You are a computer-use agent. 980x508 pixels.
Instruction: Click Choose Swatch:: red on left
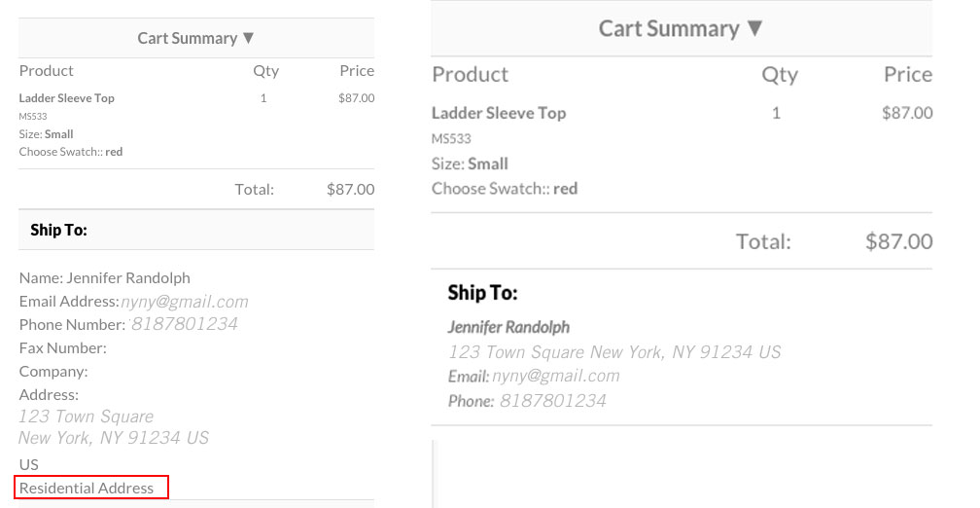pos(71,152)
